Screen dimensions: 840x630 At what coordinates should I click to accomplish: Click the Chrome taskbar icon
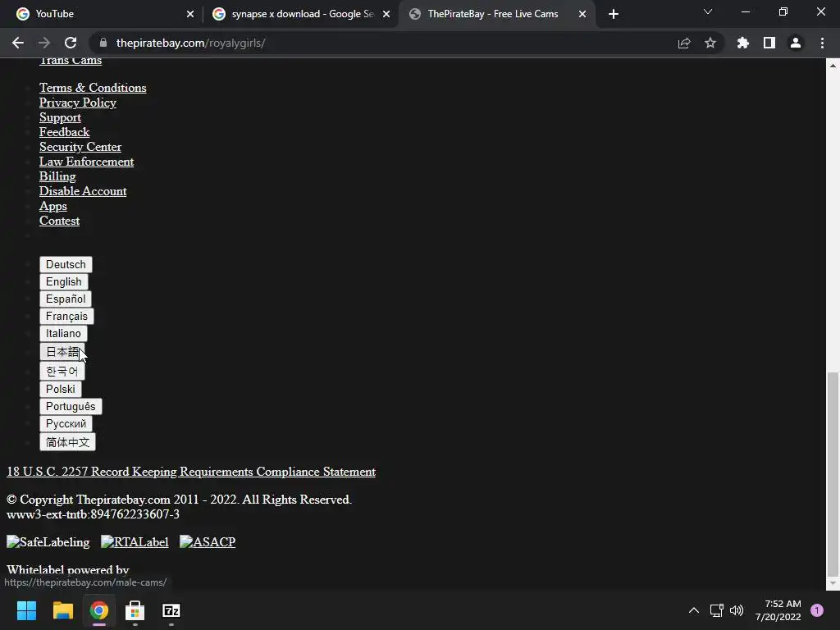point(99,610)
